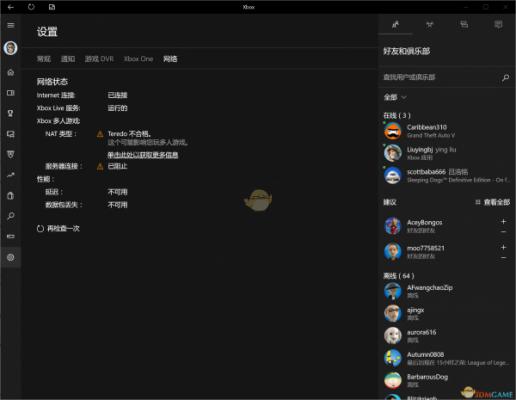Click 查看全部 in suggestions section
Viewport: 516px width, 400px height.
(x=493, y=202)
